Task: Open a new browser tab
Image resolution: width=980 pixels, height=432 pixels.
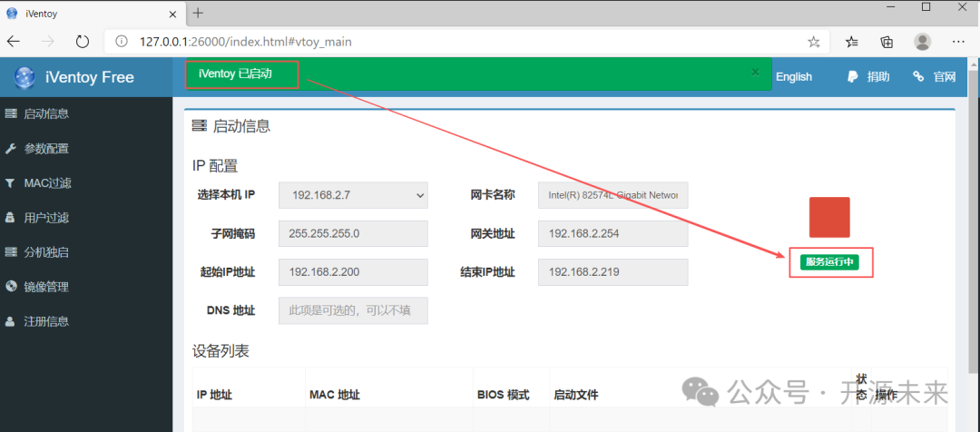Action: [198, 13]
